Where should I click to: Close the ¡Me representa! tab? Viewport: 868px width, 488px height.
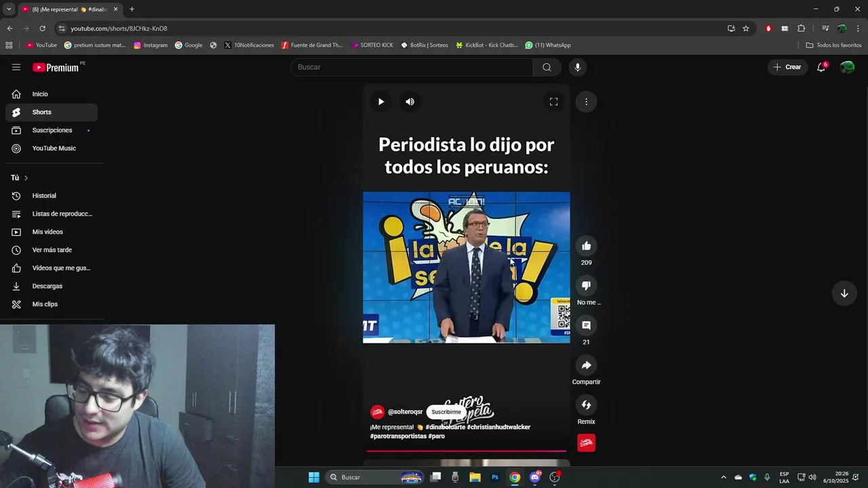115,9
